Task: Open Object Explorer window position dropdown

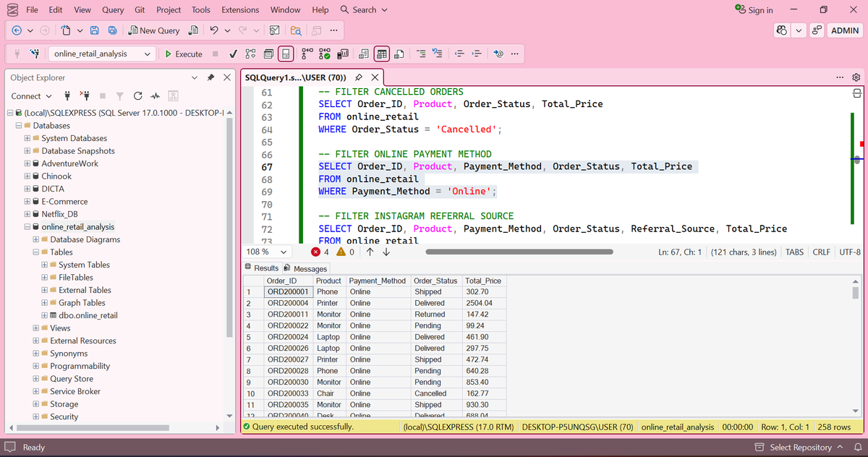Action: (194, 77)
